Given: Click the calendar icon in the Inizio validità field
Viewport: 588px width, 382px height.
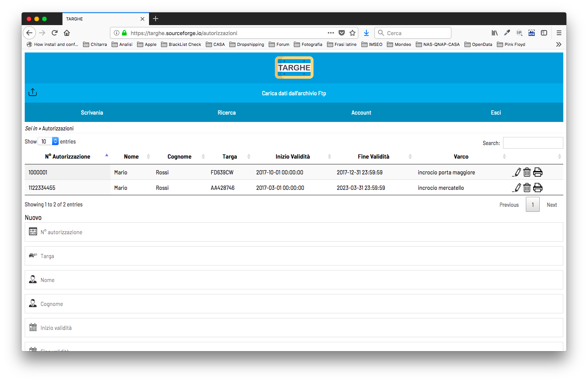Looking at the screenshot, I should (33, 328).
